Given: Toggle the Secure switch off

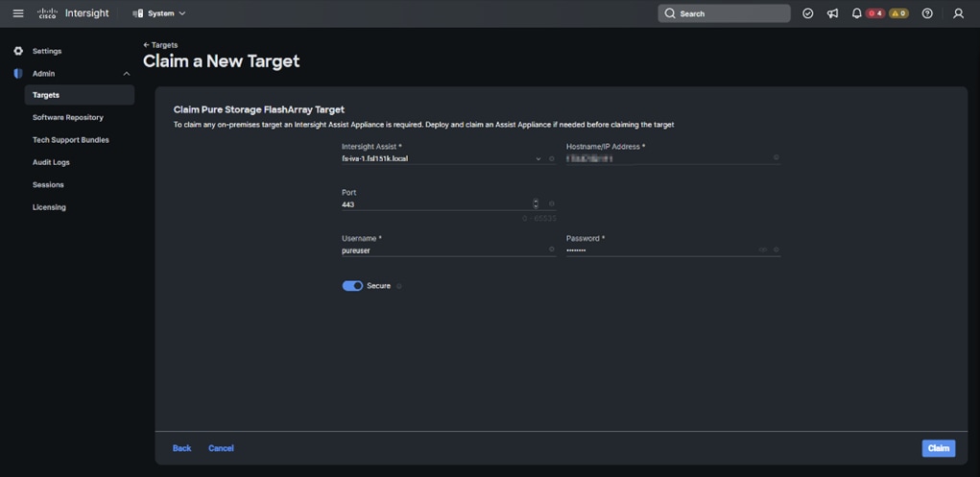Looking at the screenshot, I should point(352,286).
